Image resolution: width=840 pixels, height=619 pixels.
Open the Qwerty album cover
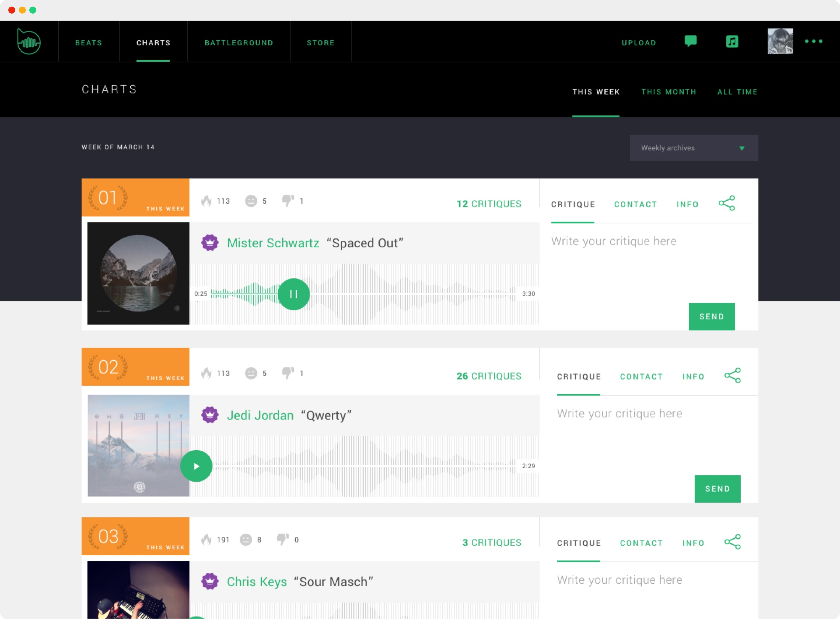138,446
